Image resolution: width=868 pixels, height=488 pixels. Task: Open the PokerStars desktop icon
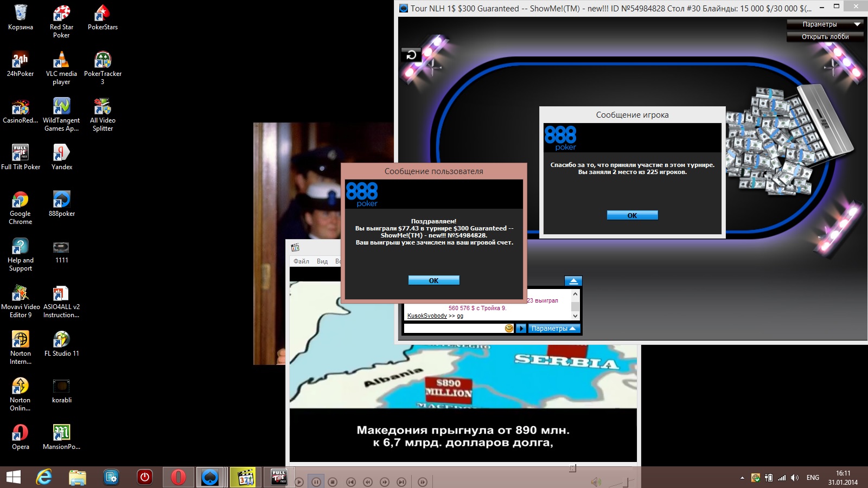tap(103, 17)
